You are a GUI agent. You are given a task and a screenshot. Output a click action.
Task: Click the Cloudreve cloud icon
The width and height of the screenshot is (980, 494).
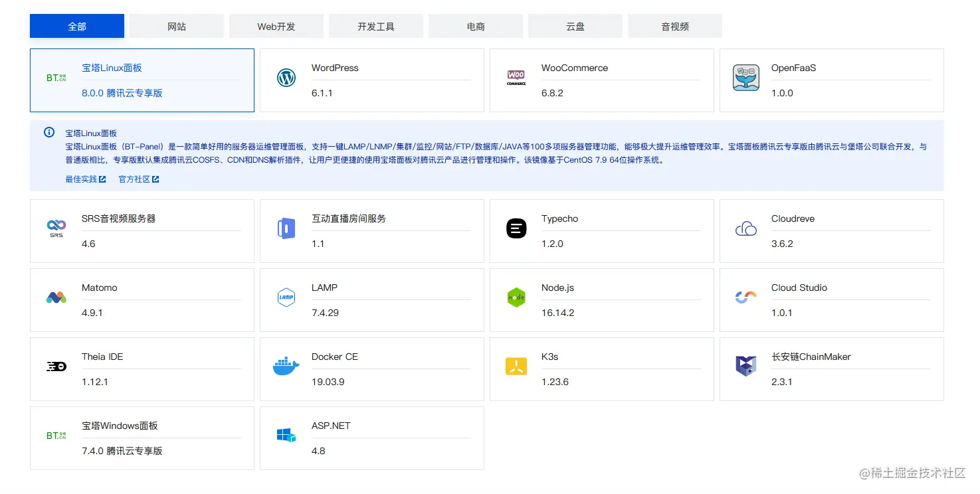click(746, 228)
